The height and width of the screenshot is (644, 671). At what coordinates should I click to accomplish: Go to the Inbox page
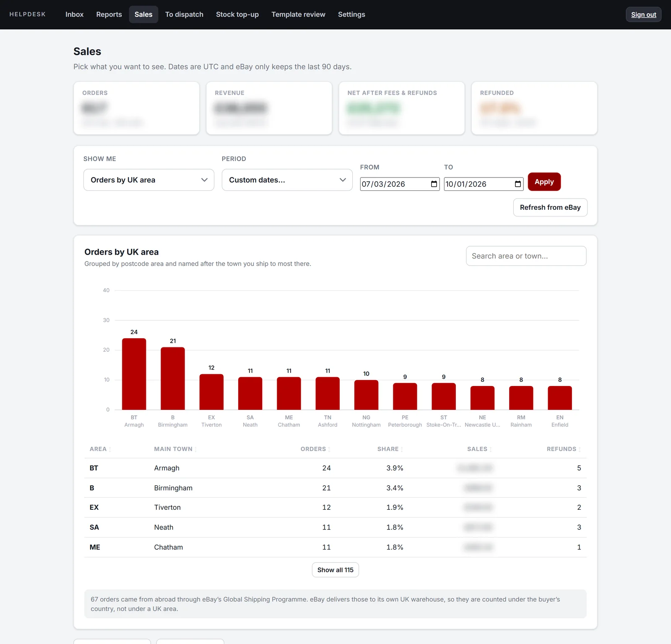pos(74,15)
